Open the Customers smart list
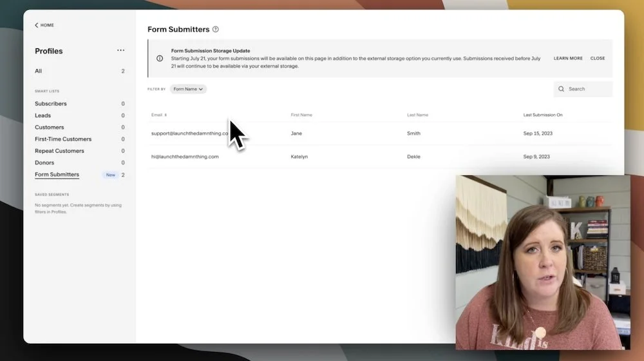Screen dimensions: 644x361 pos(80,128)
